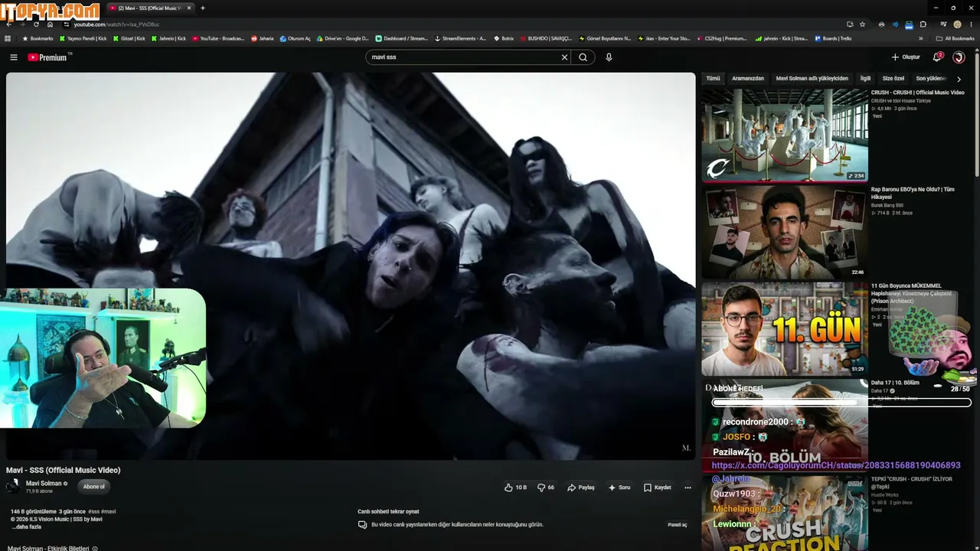Click the #sss hashtag link
Viewport: 980px width, 551px height.
[x=93, y=511]
